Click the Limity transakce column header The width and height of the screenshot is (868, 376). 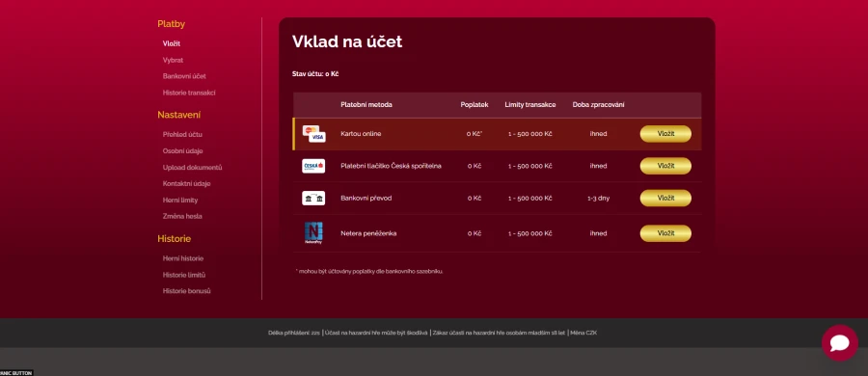530,105
